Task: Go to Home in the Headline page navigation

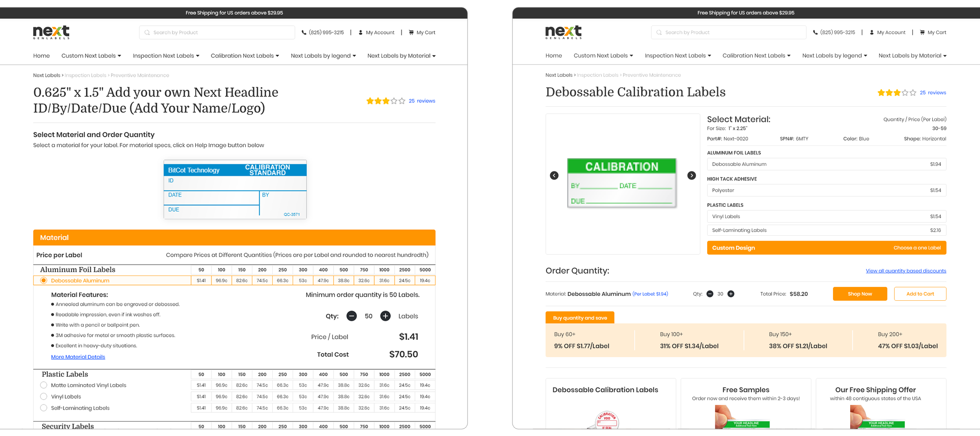Action: [x=41, y=56]
